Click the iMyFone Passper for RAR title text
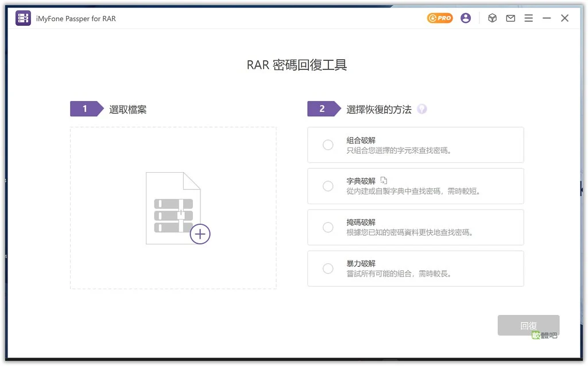Viewport: 588px width, 366px height. [x=76, y=18]
